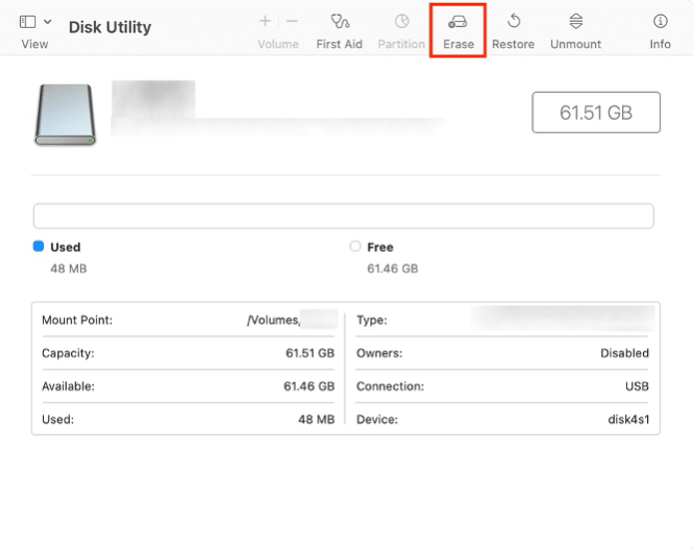Click the Mount Point label

(x=77, y=320)
